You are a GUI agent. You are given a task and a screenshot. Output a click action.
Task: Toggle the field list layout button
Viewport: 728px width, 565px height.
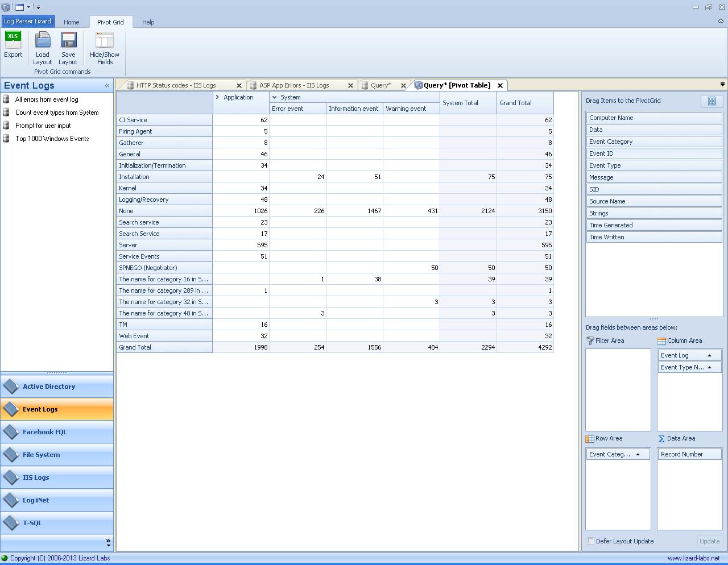(x=712, y=101)
